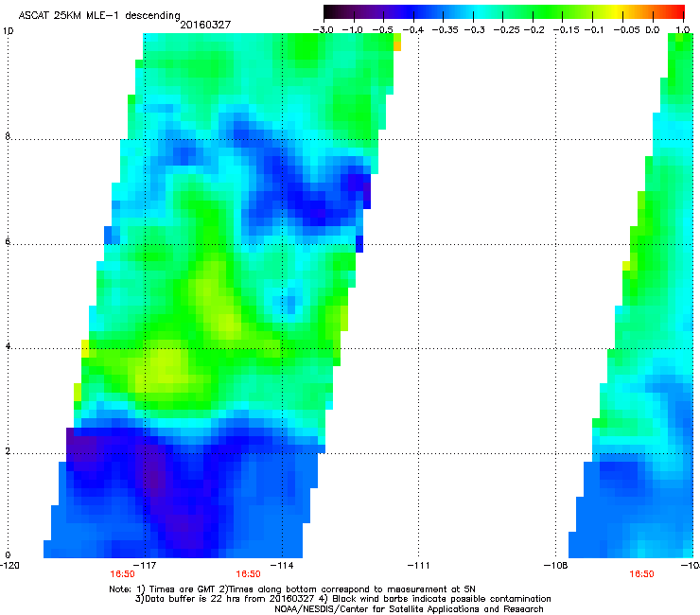
Task: Click the red 16:50 time near -114
Action: [248, 574]
